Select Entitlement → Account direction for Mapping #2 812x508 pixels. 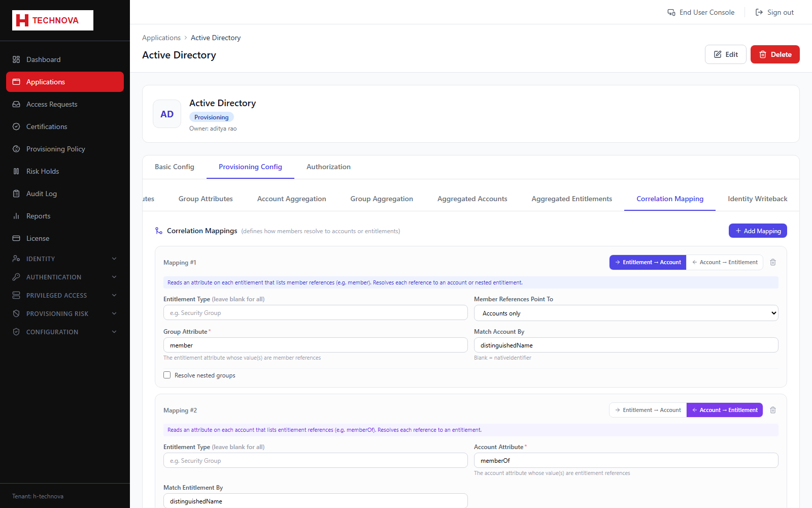pos(648,410)
